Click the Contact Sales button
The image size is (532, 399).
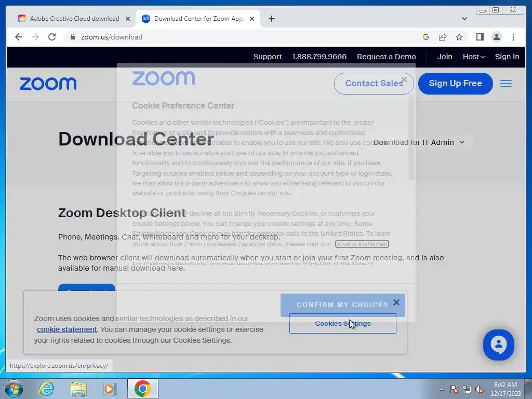(374, 84)
